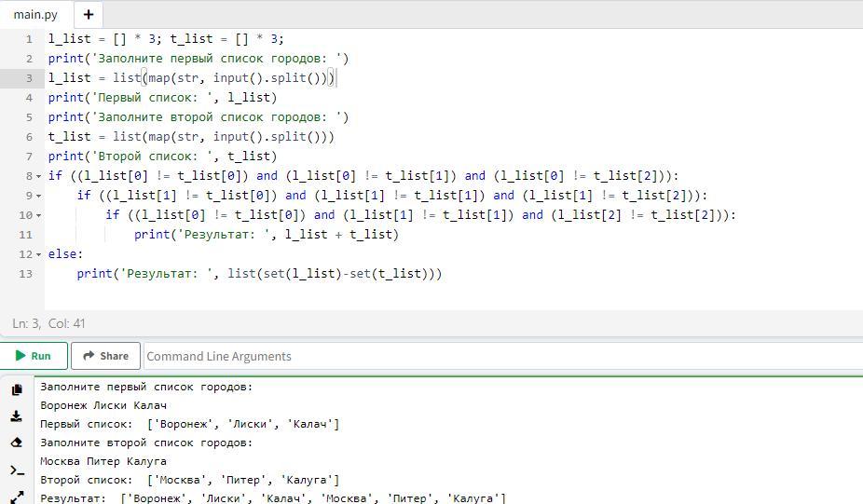Collapse the code fold at line 8

click(38, 176)
